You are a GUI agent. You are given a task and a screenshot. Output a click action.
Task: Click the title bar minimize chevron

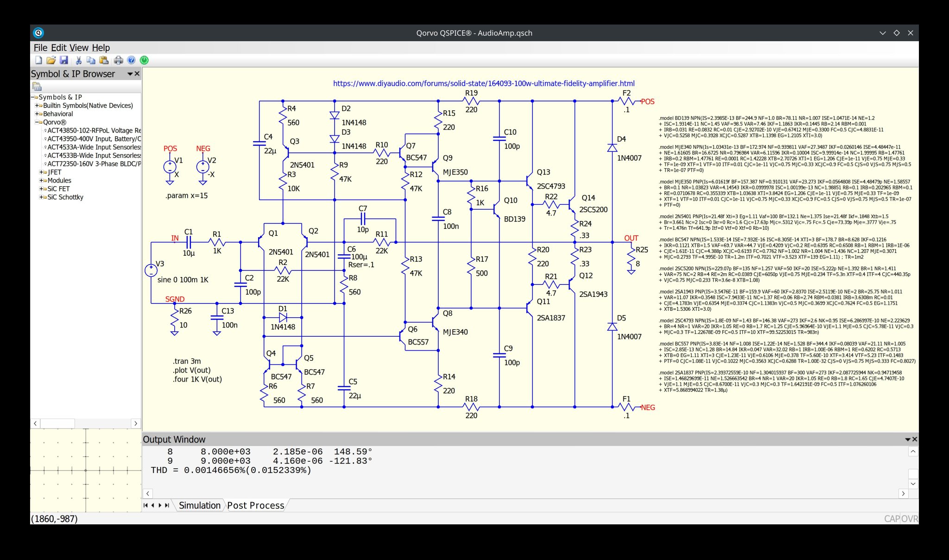tap(883, 33)
